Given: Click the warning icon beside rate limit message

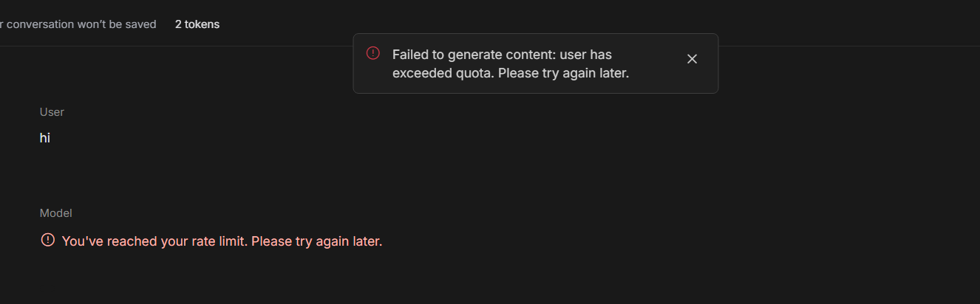Looking at the screenshot, I should tap(48, 240).
